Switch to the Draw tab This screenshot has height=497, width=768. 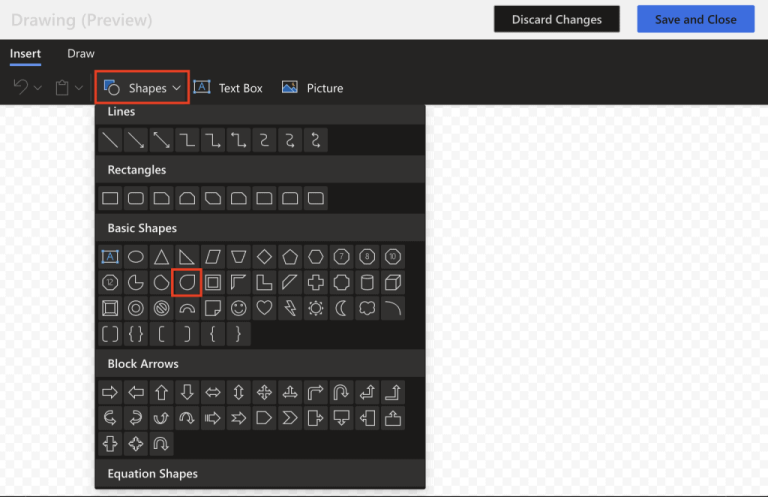[x=81, y=53]
